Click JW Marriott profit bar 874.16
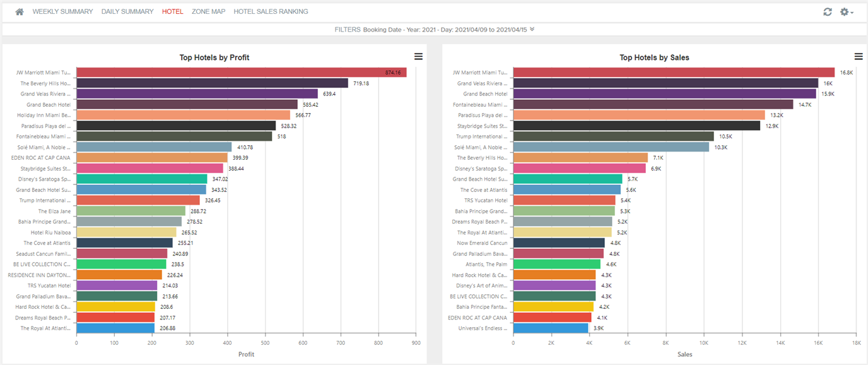 click(x=242, y=73)
